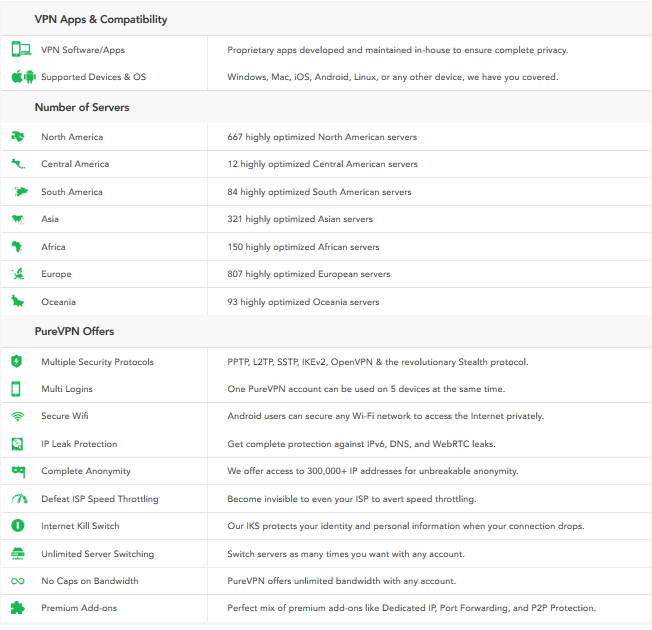Viewport: 652px width, 630px height.
Task: Click the Asia map icon
Action: (x=18, y=219)
